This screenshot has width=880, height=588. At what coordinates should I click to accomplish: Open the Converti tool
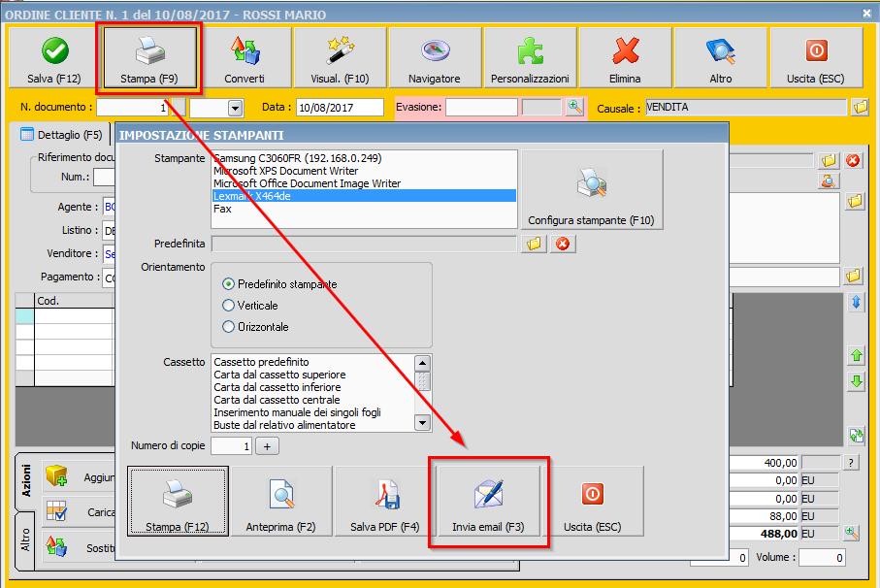[244, 58]
